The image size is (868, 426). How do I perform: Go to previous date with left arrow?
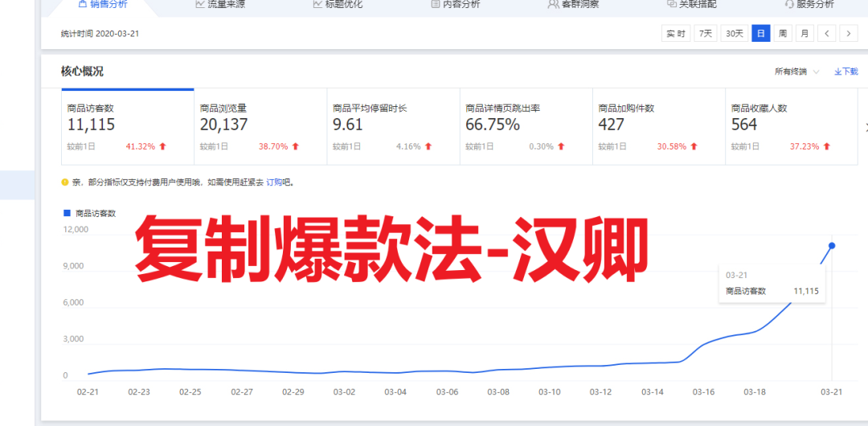pyautogui.click(x=826, y=33)
